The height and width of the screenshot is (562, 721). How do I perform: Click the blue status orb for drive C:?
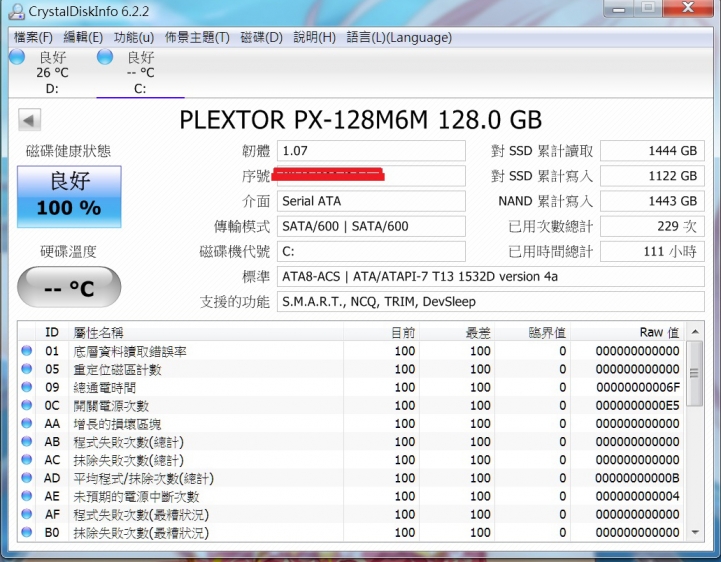click(x=105, y=57)
